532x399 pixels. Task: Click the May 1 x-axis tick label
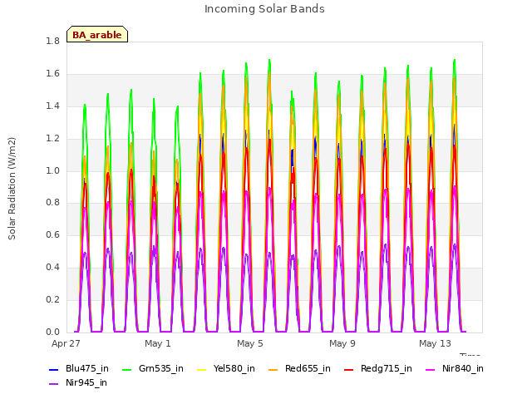point(158,343)
